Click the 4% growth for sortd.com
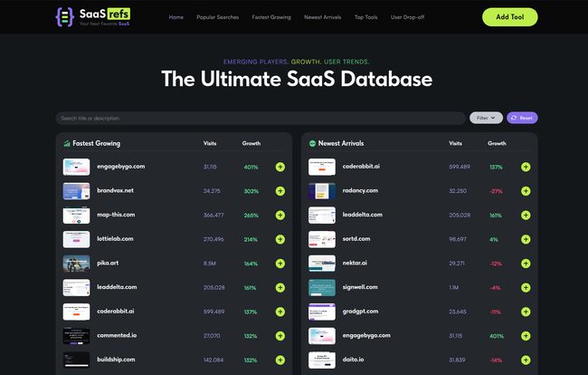 click(x=494, y=239)
